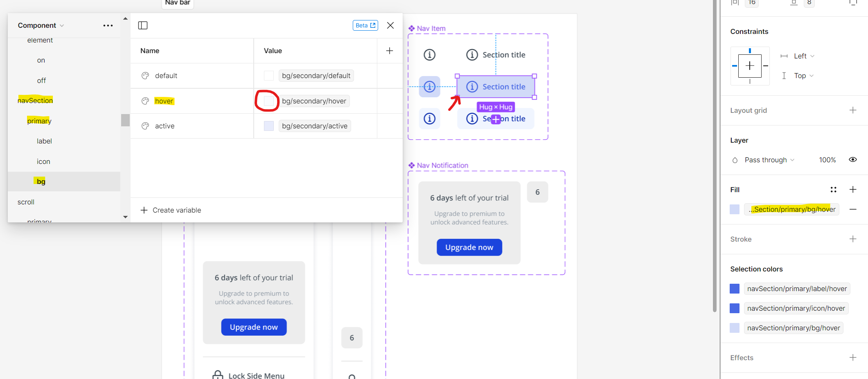Select the Nav Item component label
Image resolution: width=868 pixels, height=379 pixels.
point(431,29)
